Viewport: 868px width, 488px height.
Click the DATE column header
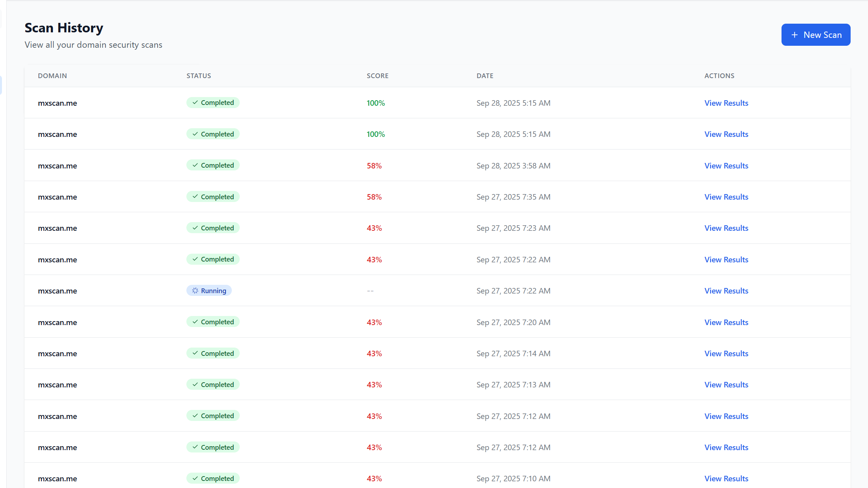point(485,75)
